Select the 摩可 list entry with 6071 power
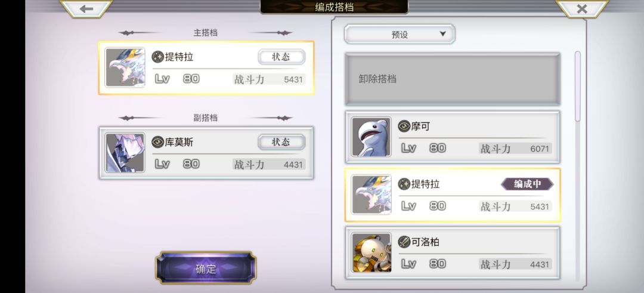The height and width of the screenshot is (293, 644). click(x=453, y=137)
